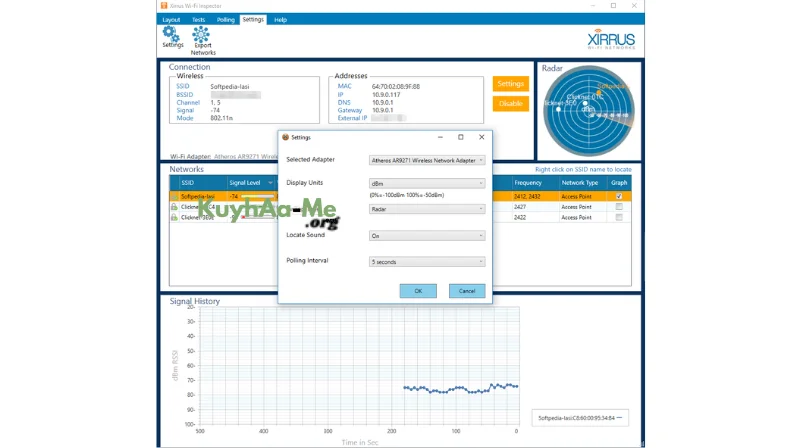
Task: Check Graph checkbox for frequency 2422 row
Action: [x=619, y=217]
